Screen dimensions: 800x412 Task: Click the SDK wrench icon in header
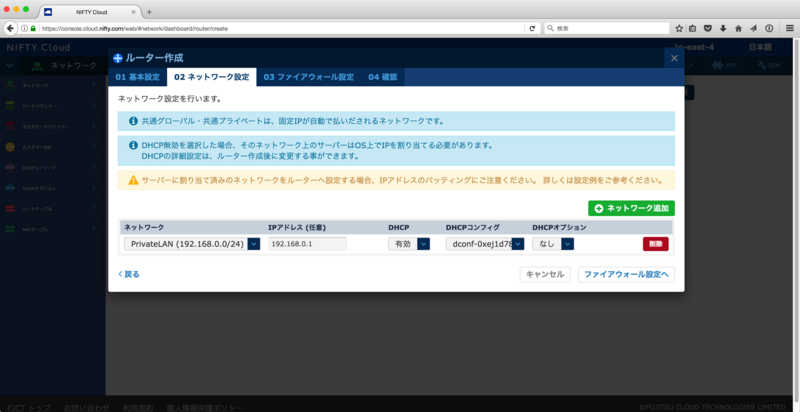762,65
